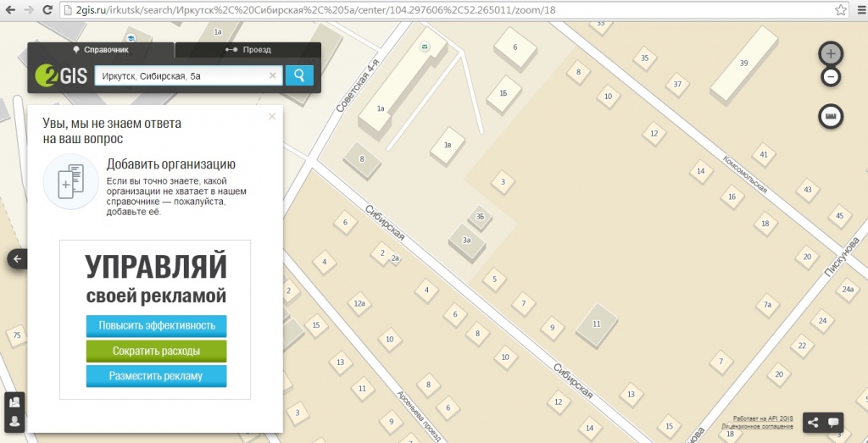868x443 pixels.
Task: Select building 7а on the map
Action: pyautogui.click(x=767, y=305)
